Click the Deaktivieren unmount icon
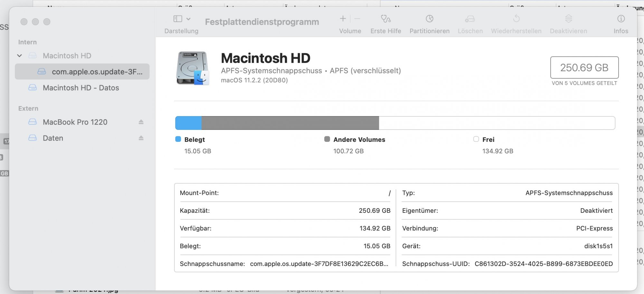The width and height of the screenshot is (644, 294). click(569, 19)
